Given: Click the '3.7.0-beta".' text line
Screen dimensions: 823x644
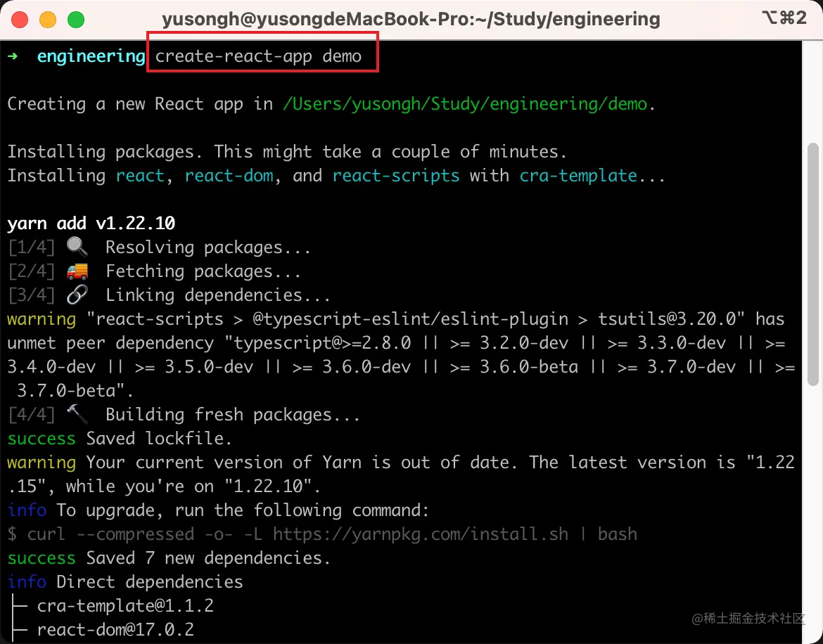Looking at the screenshot, I should click(x=75, y=391).
